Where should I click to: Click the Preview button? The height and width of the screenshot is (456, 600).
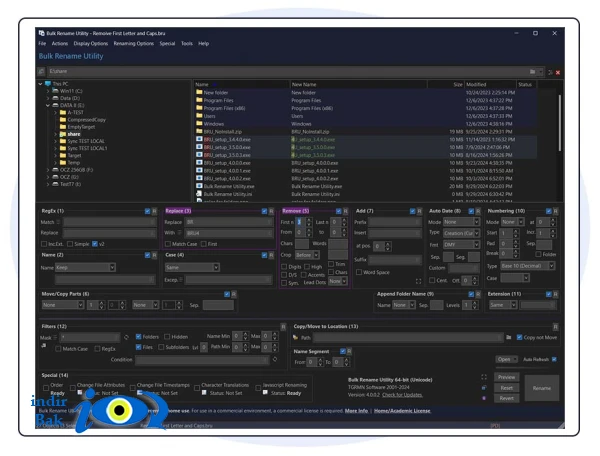(507, 377)
